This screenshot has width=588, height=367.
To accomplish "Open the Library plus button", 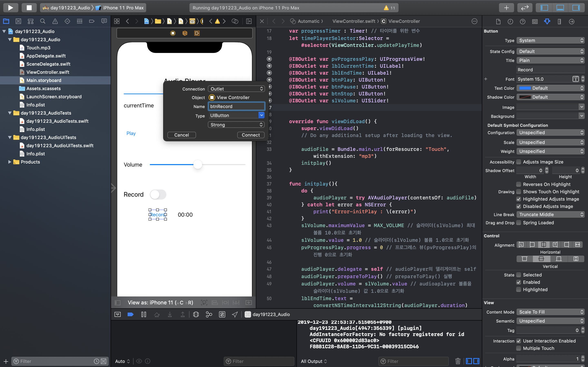I will (x=506, y=8).
